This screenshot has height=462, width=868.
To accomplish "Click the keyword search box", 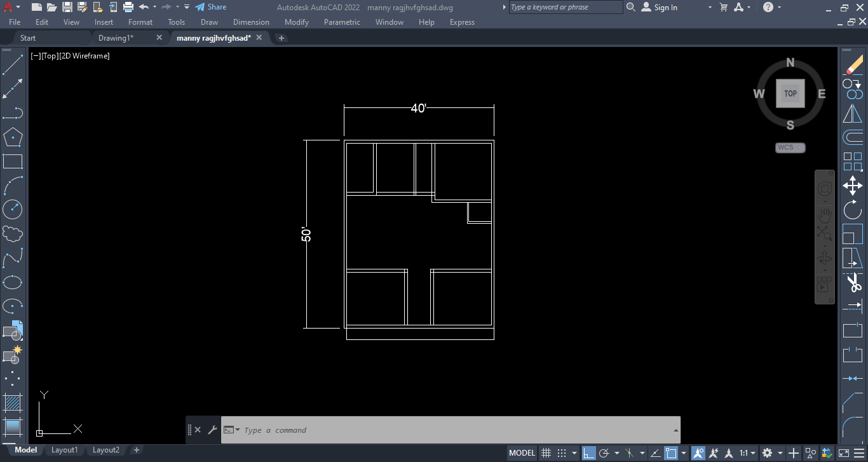I will tap(566, 7).
